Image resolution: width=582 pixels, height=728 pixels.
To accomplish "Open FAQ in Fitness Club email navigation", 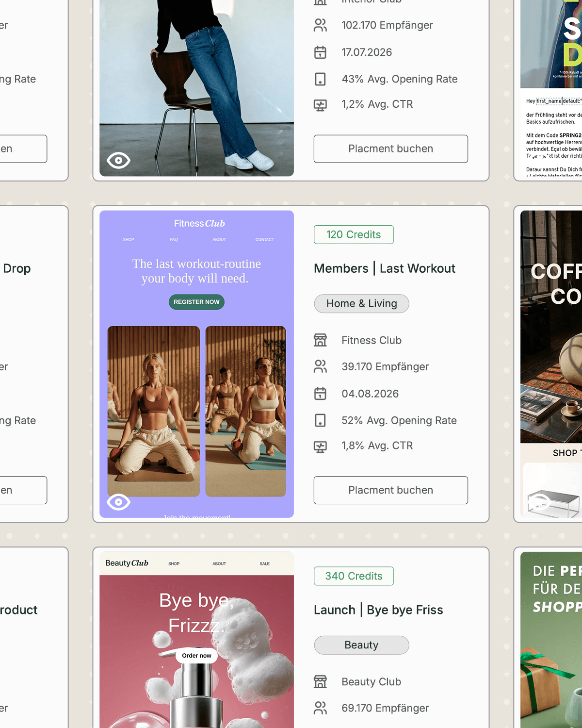I will coord(174,240).
